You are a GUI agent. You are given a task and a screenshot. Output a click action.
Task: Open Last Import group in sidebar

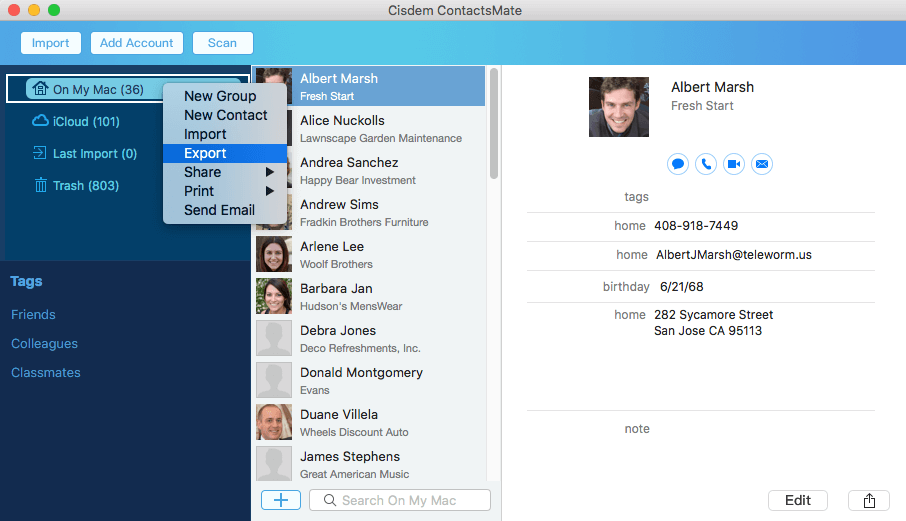click(x=84, y=154)
